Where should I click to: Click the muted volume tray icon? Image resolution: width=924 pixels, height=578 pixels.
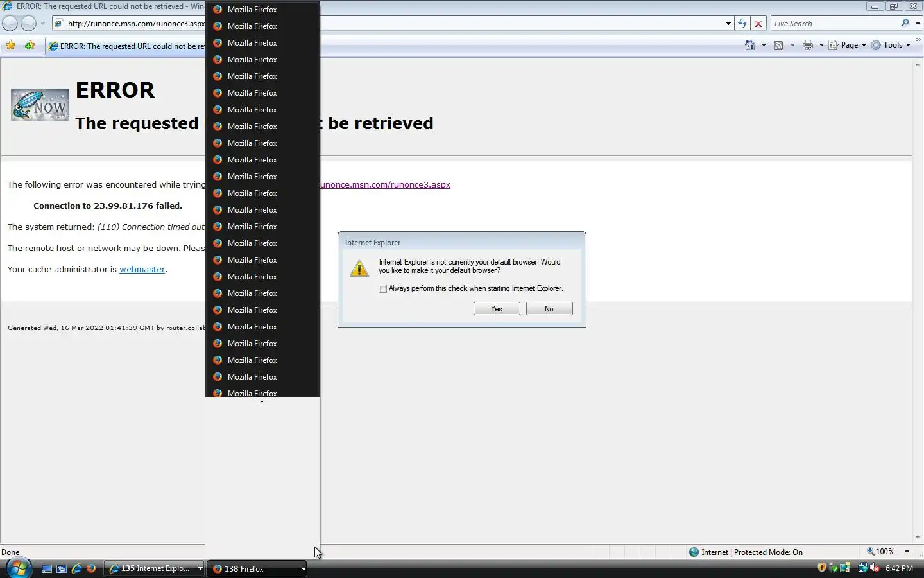875,568
